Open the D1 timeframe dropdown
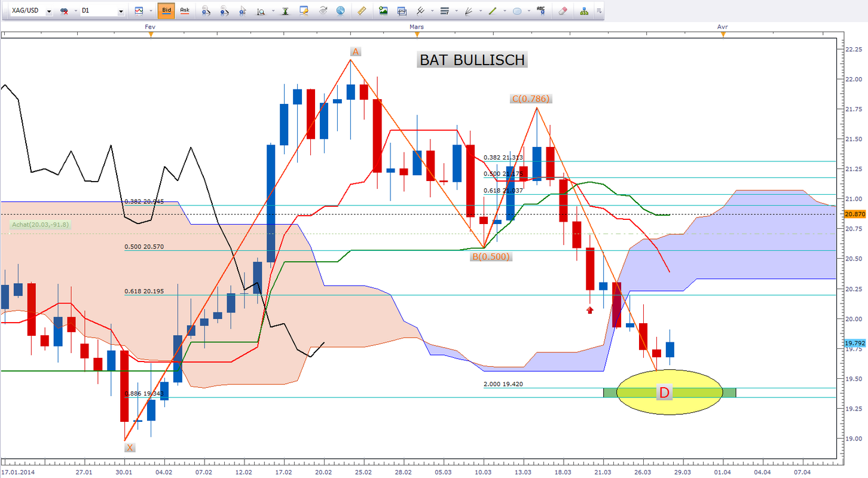This screenshot has width=868, height=478. (121, 11)
